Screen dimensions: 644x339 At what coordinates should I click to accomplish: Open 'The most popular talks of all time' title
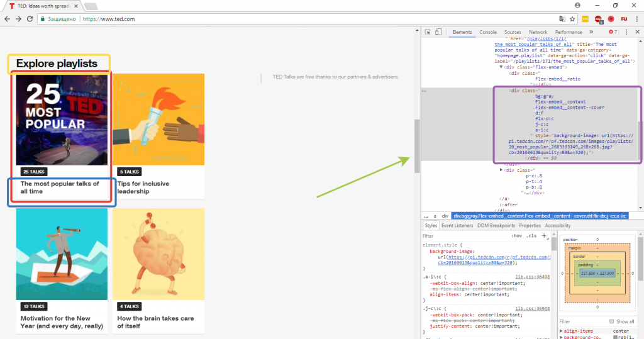[60, 187]
